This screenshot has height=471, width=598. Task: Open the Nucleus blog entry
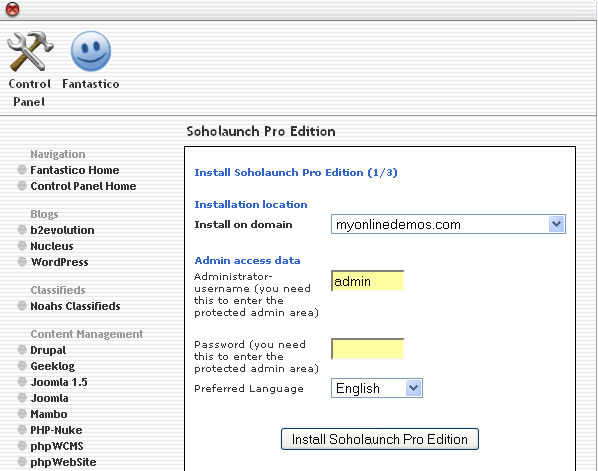pyautogui.click(x=51, y=246)
